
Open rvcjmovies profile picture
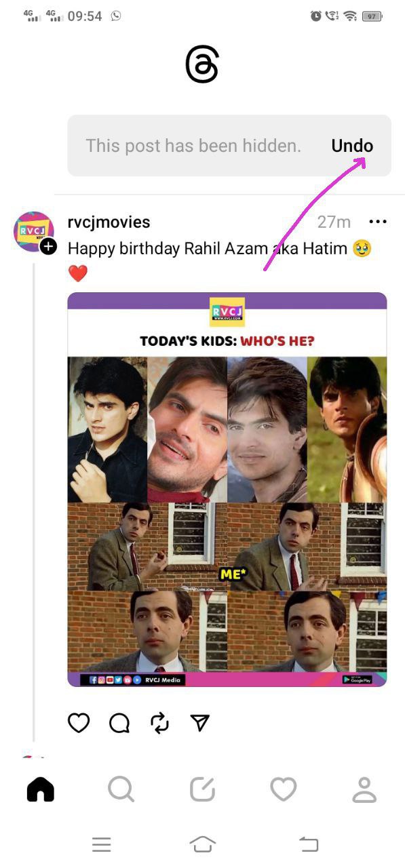click(33, 232)
